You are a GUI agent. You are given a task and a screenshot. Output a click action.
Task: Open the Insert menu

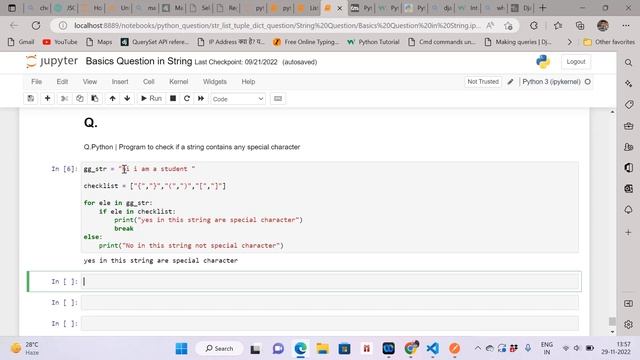[120, 82]
